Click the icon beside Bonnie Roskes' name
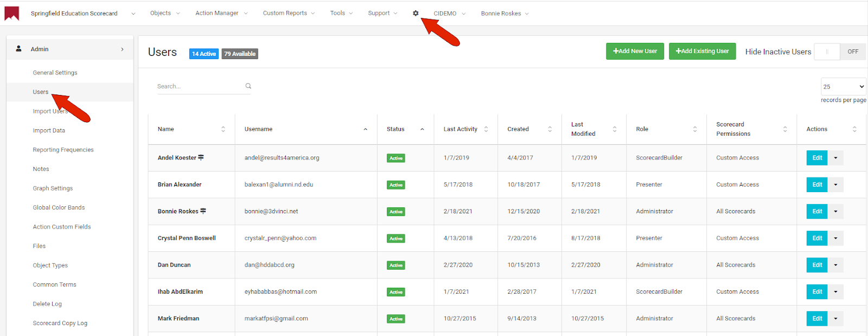The width and height of the screenshot is (868, 336). pos(203,211)
